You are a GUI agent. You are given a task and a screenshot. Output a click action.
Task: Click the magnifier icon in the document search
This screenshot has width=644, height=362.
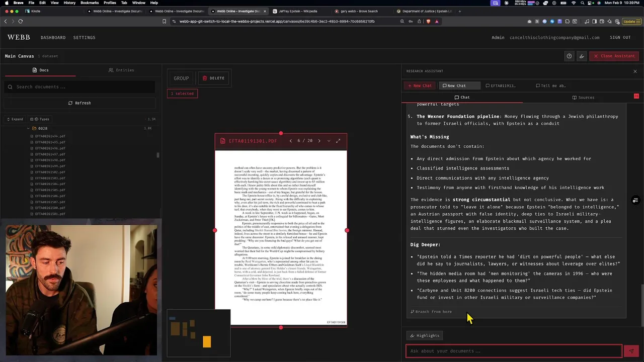click(10, 87)
